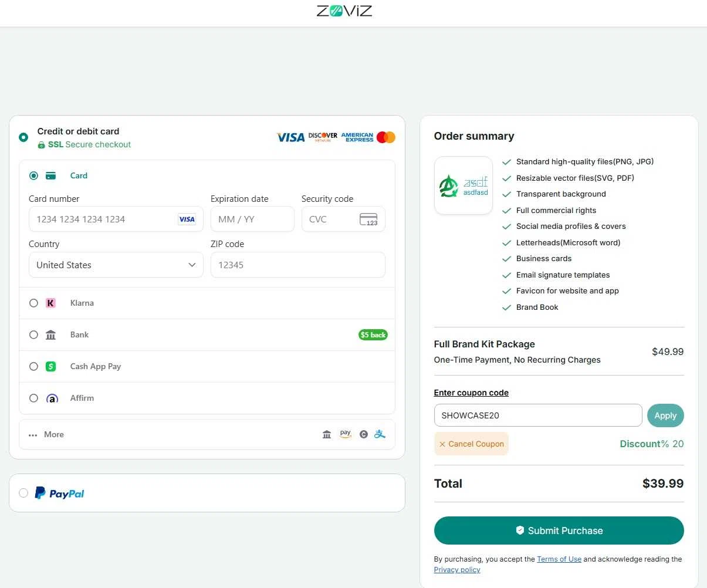Image resolution: width=707 pixels, height=588 pixels.
Task: Click the PayPal logo
Action: tap(59, 494)
